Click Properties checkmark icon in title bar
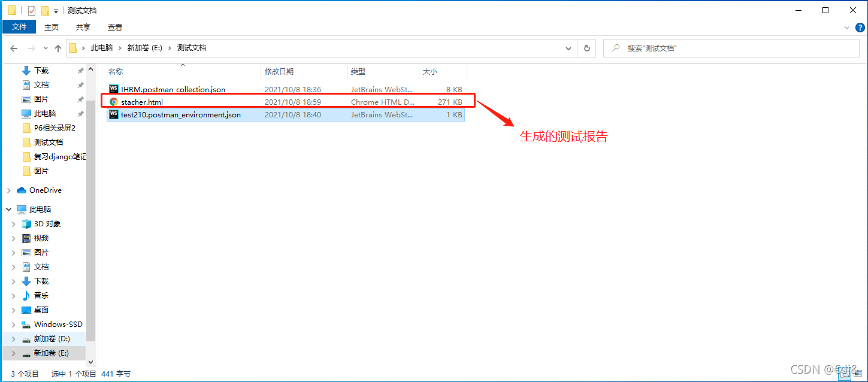868x382 pixels. tap(32, 11)
